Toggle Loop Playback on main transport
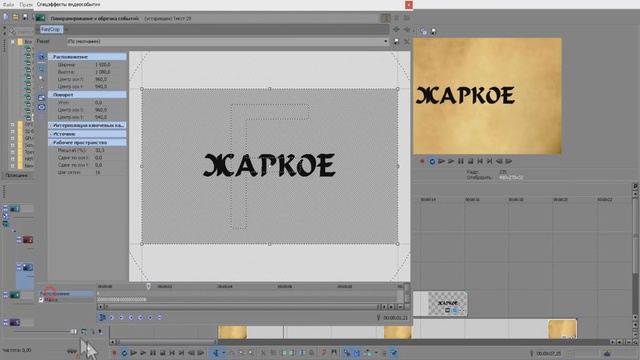The image size is (640, 360). (124, 353)
